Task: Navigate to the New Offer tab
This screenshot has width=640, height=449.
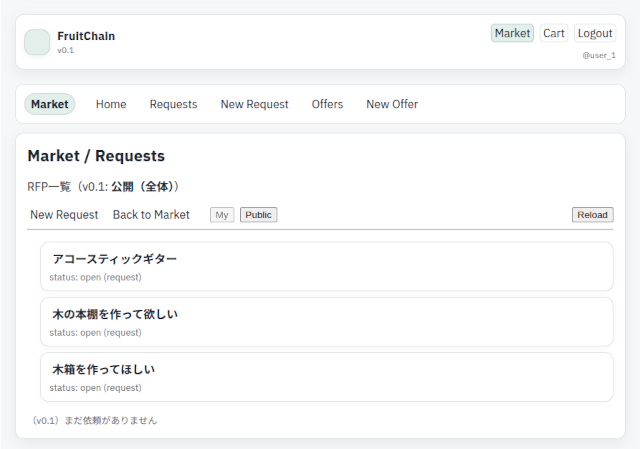Action: pyautogui.click(x=392, y=104)
